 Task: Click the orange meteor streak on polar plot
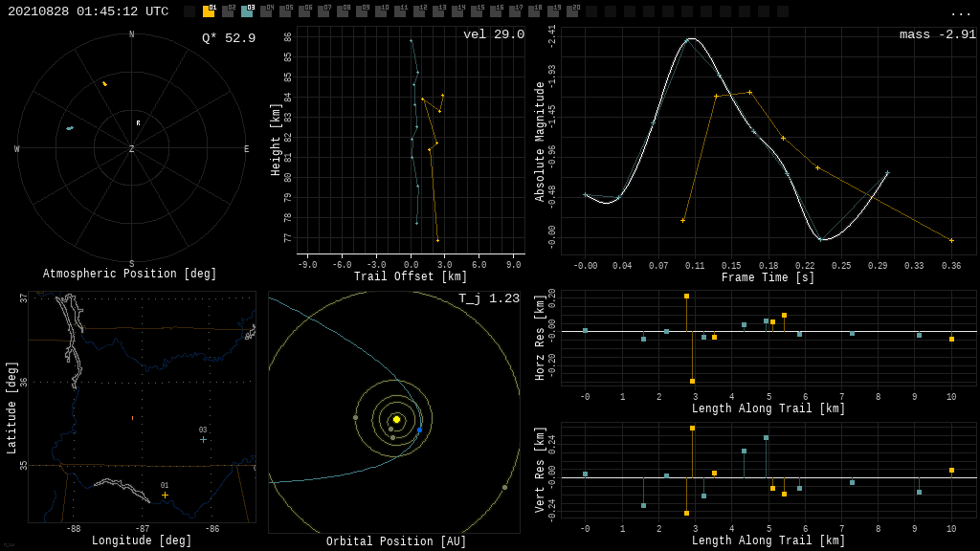pyautogui.click(x=104, y=84)
